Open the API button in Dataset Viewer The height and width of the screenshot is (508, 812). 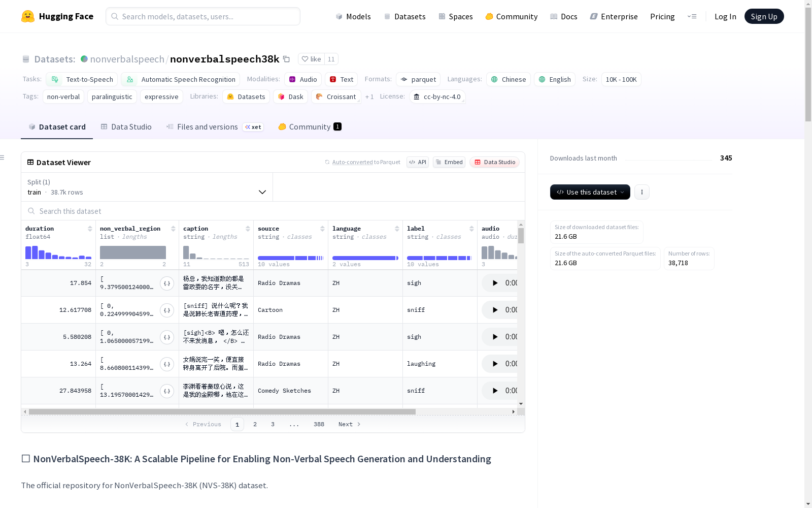418,162
